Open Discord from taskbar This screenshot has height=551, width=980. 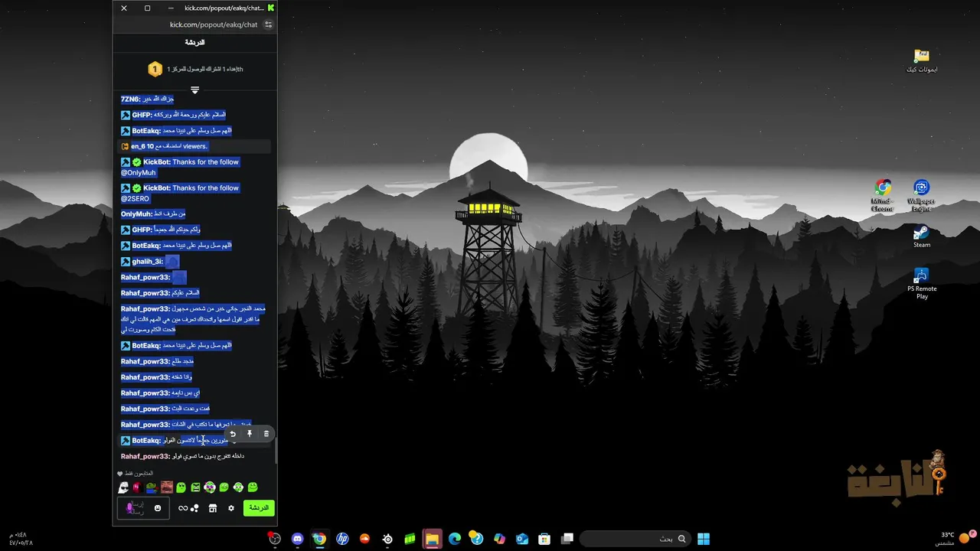coord(297,539)
